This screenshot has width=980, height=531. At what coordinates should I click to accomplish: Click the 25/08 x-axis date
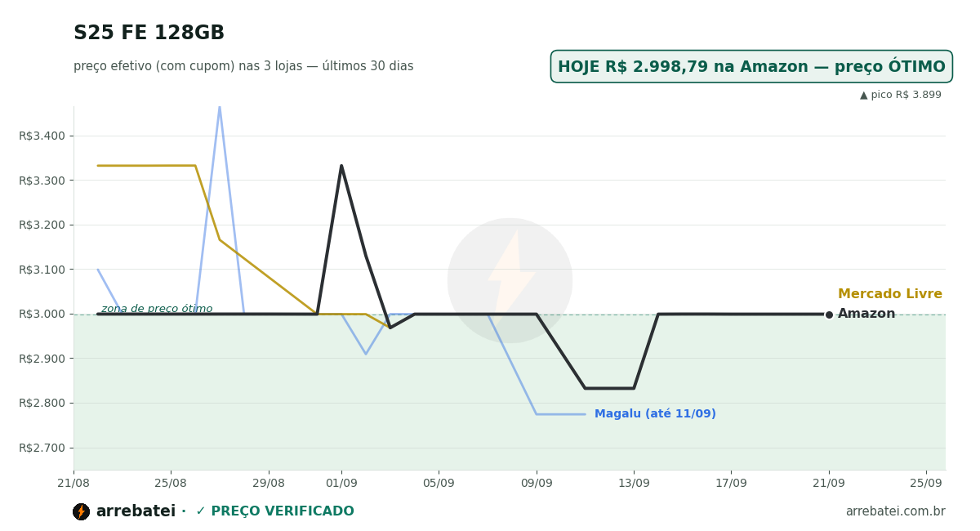[170, 483]
